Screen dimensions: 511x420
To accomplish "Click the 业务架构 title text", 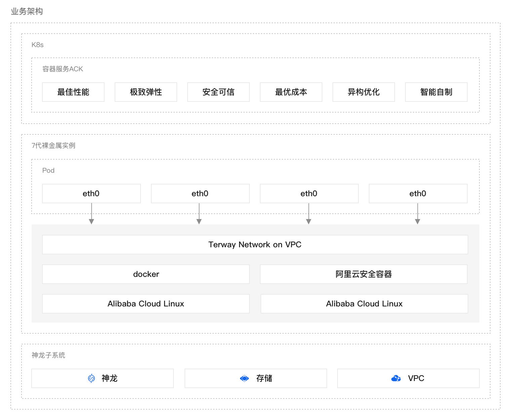I will pyautogui.click(x=27, y=11).
